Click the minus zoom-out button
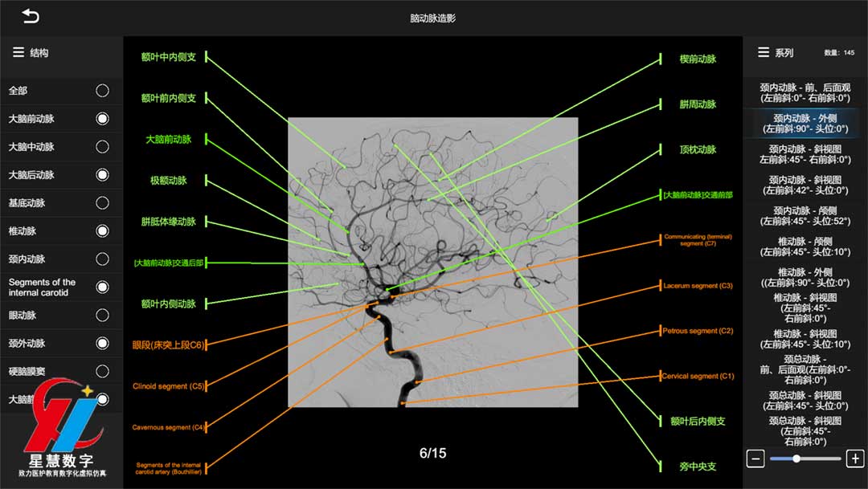Image resolution: width=868 pixels, height=489 pixels. (755, 458)
